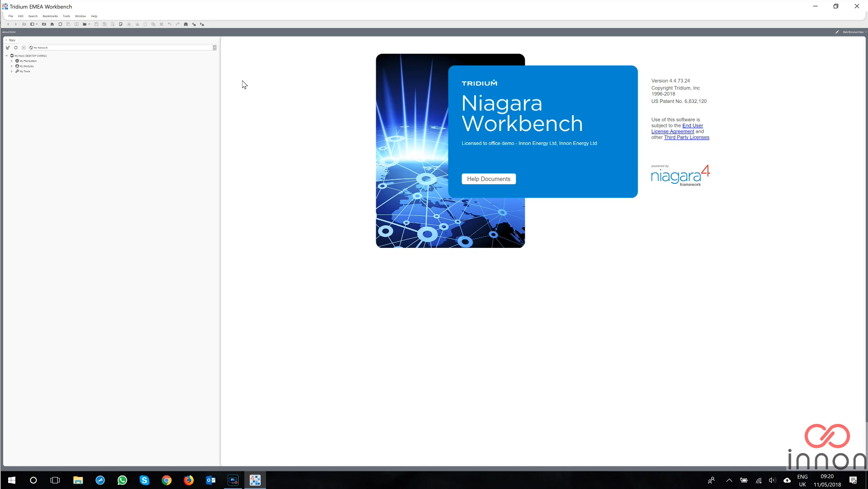Click the volume speaker tray icon

pos(772,480)
